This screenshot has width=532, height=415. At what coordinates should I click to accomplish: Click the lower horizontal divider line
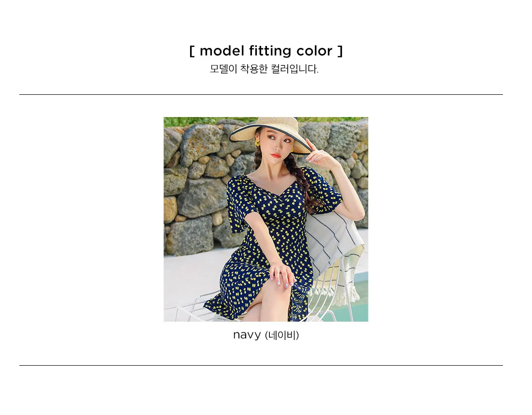(x=261, y=366)
